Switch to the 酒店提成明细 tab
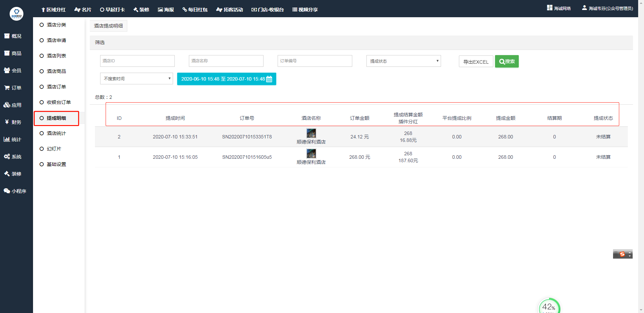 (x=108, y=26)
